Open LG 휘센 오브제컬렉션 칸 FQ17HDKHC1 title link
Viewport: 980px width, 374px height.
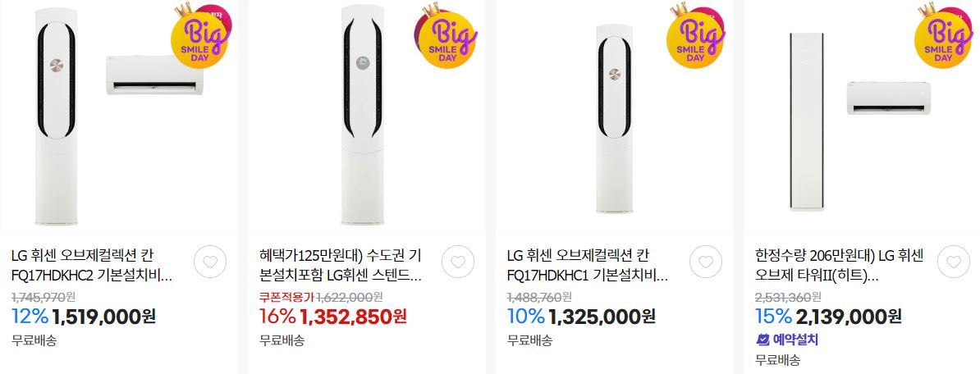[588, 266]
